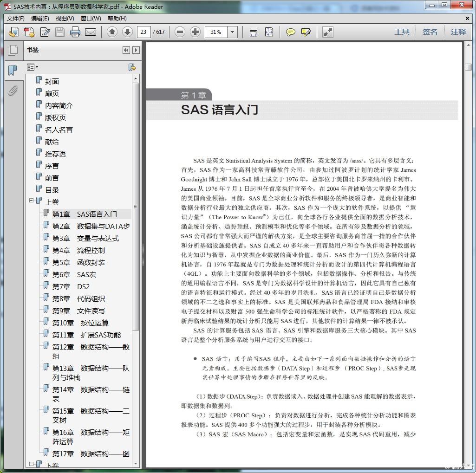Open the 文件(F) menu

[x=15, y=19]
